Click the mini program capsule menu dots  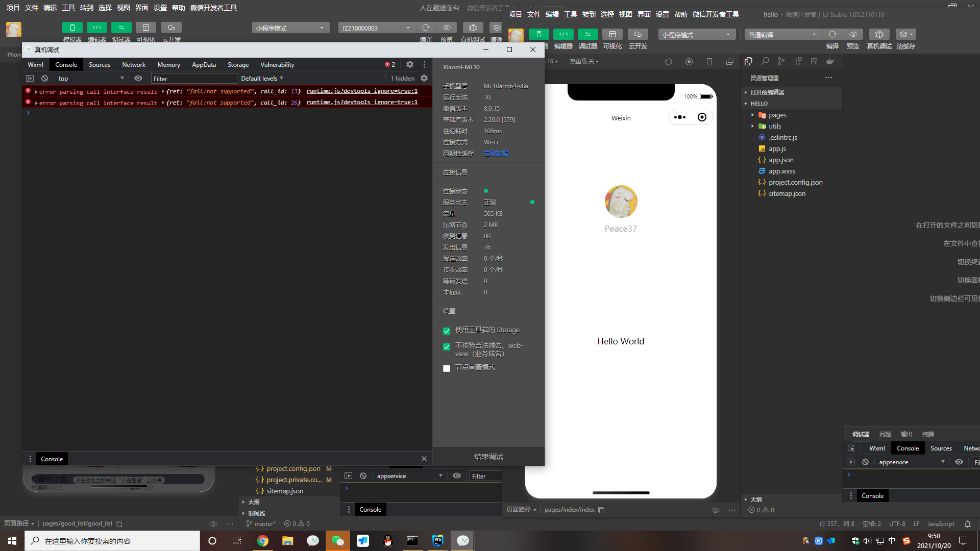tap(680, 117)
